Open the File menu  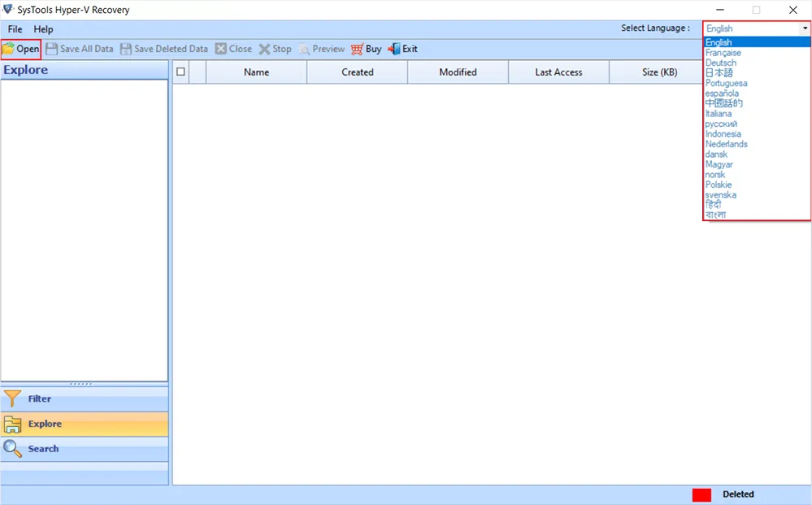coord(15,29)
